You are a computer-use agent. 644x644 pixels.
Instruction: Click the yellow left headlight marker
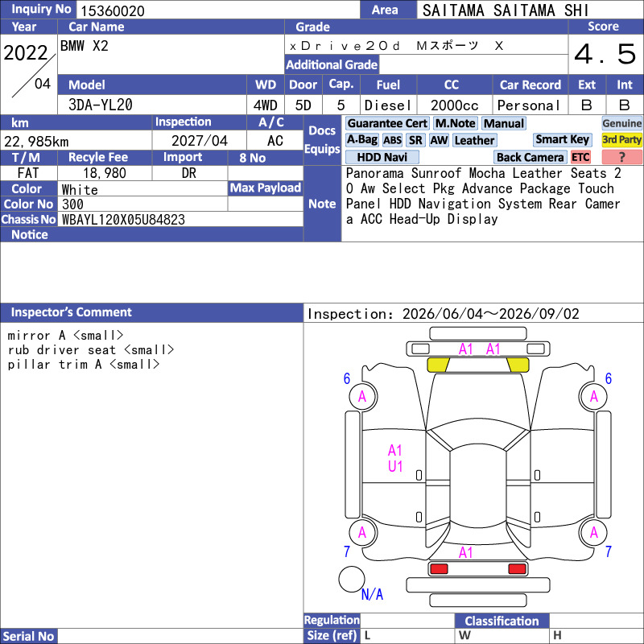pos(438,365)
